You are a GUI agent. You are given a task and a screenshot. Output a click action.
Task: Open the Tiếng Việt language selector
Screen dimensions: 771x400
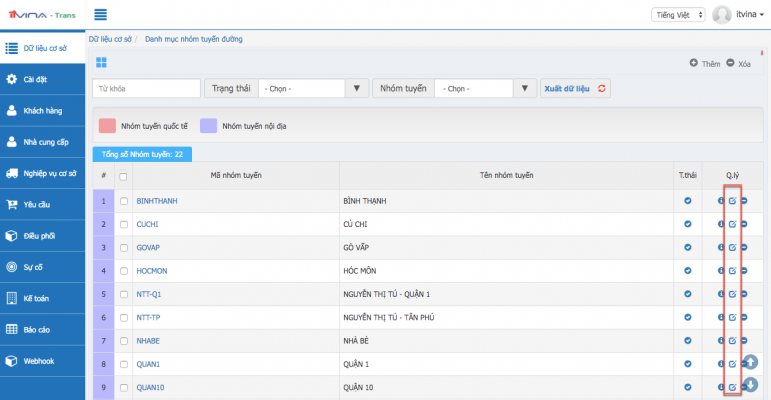[x=678, y=14]
